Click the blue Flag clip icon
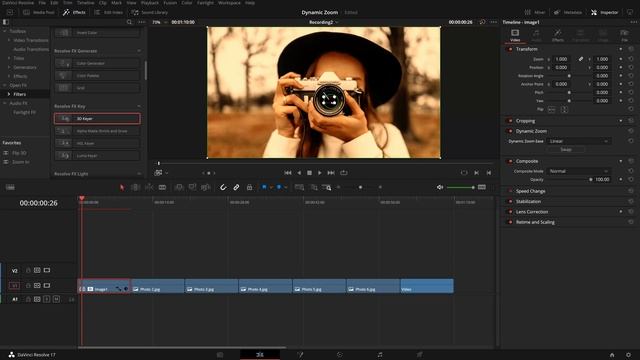 tap(264, 187)
